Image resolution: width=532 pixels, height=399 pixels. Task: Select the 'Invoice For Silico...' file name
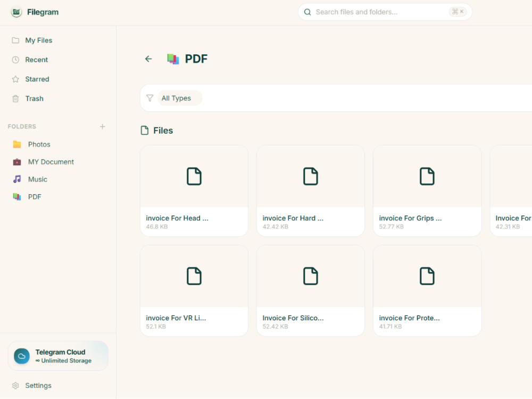tap(293, 318)
